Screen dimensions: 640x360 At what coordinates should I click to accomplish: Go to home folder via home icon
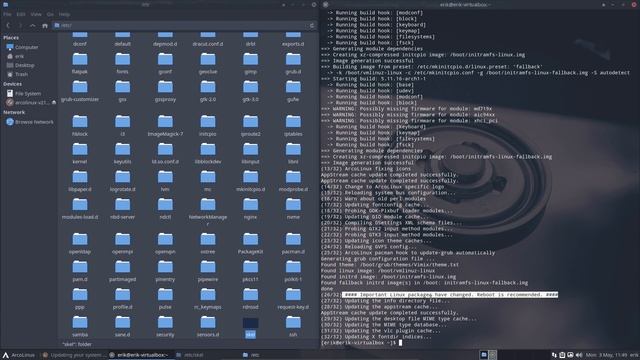[x=45, y=25]
